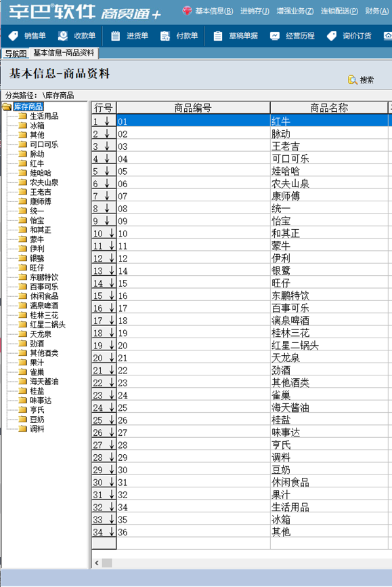Click the 库存商品 root folder icon
This screenshot has width=392, height=587.
point(7,106)
